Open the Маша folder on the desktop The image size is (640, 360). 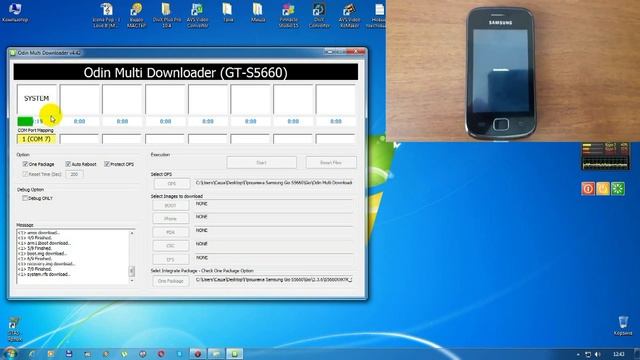tap(258, 12)
